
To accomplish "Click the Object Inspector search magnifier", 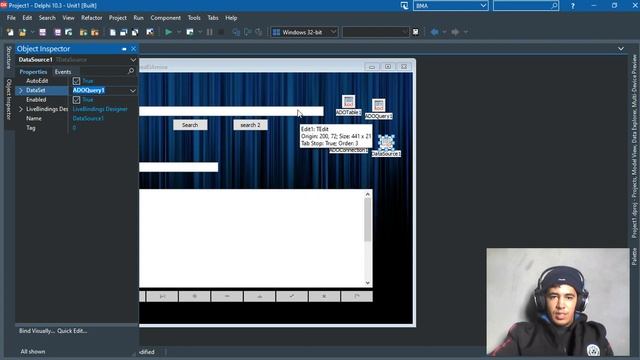I will (131, 71).
